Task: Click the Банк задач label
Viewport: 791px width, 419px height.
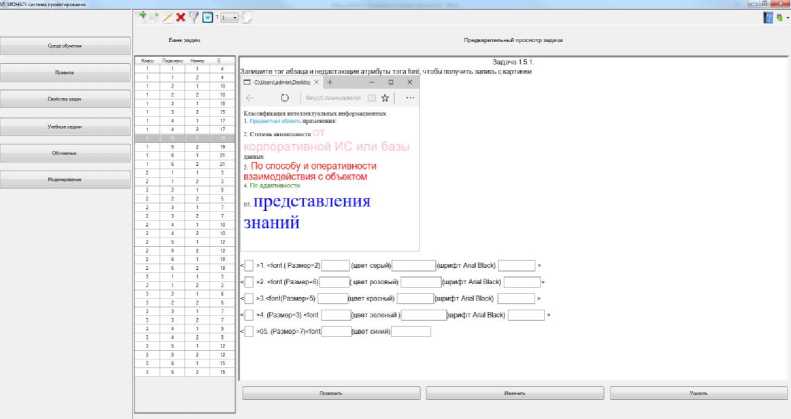Action: pos(184,40)
